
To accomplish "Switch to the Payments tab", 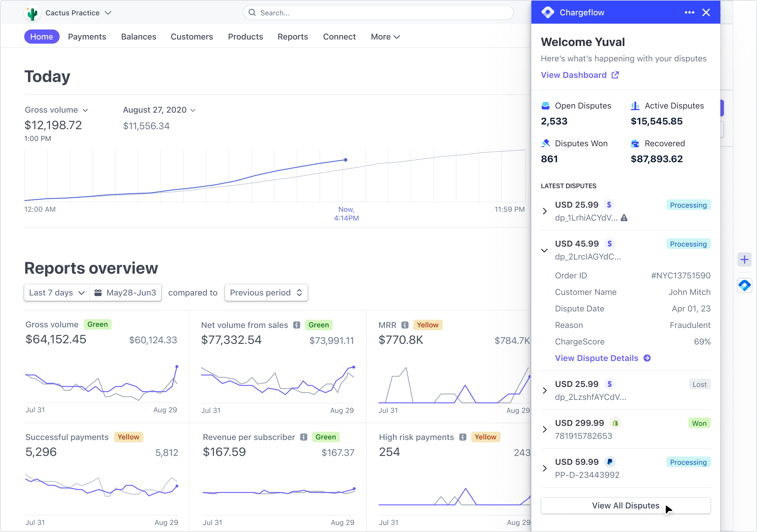I will point(87,37).
